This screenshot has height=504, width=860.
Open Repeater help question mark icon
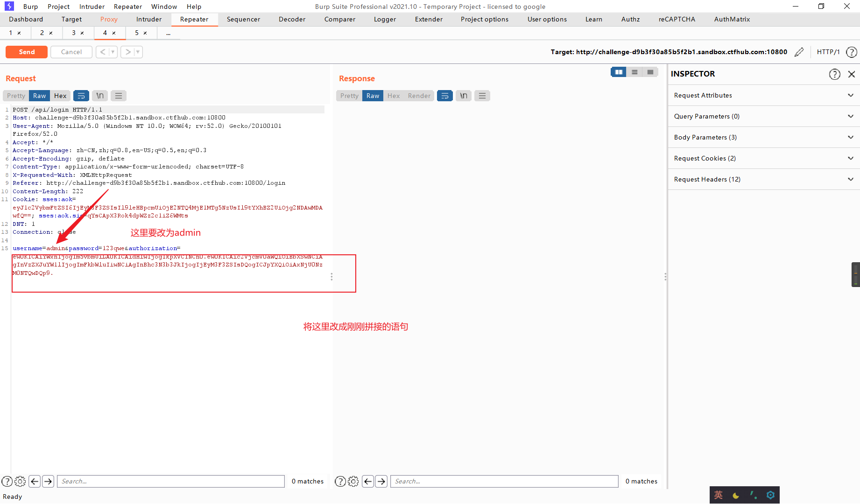[852, 52]
